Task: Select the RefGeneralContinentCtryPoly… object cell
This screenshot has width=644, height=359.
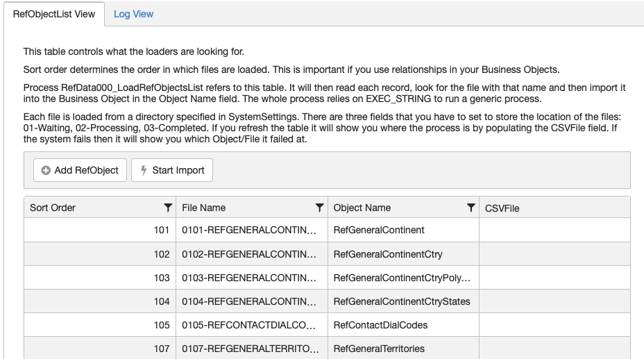Action: (403, 278)
